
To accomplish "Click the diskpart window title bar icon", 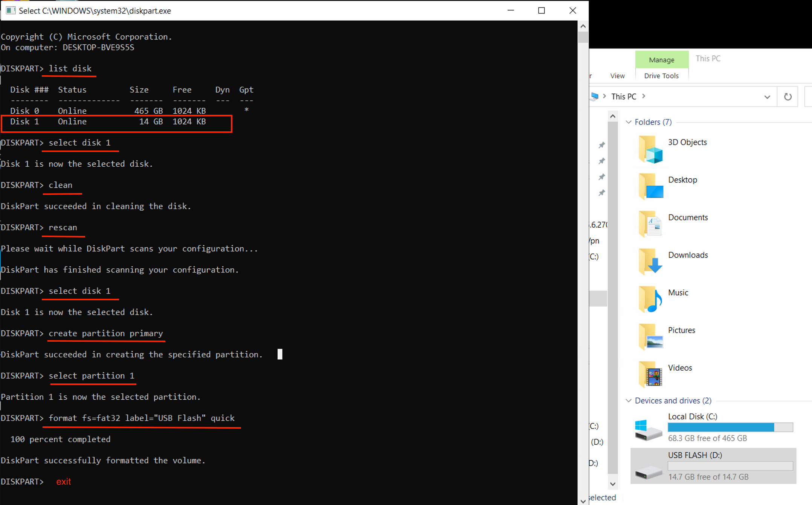I will tap(11, 11).
